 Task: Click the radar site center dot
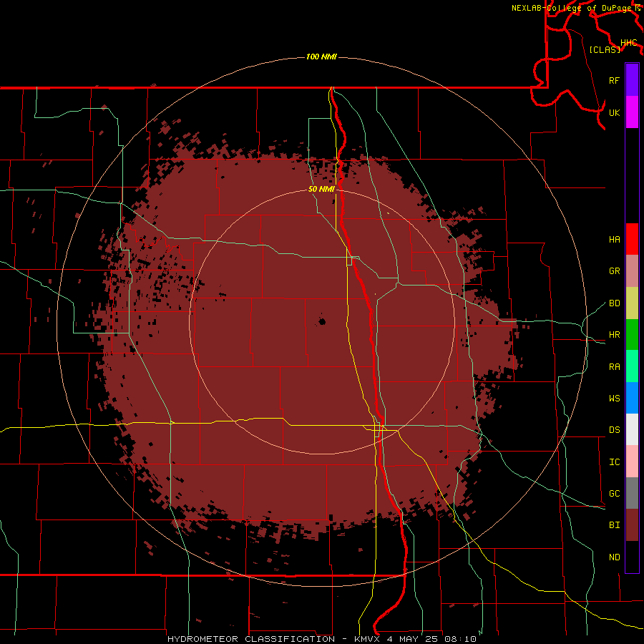322,321
